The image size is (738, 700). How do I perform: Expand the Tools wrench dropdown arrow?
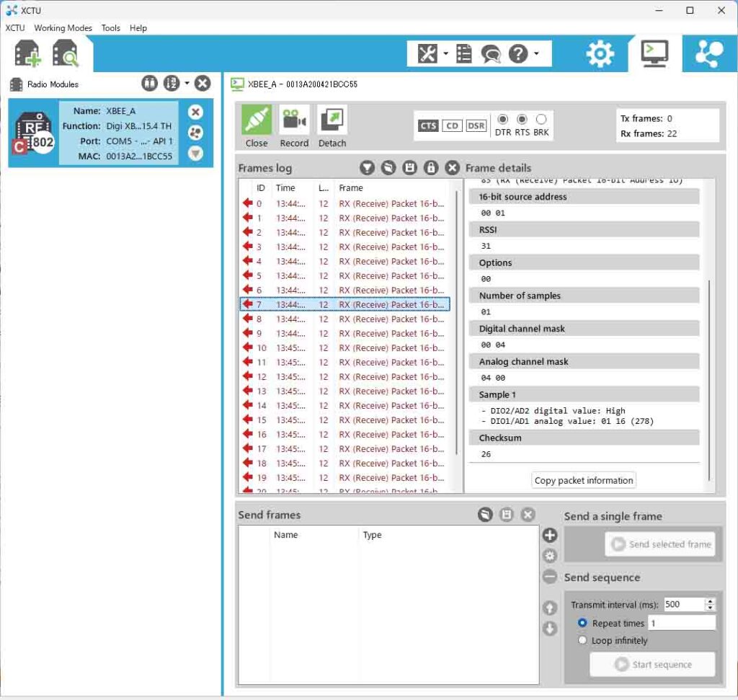point(445,53)
